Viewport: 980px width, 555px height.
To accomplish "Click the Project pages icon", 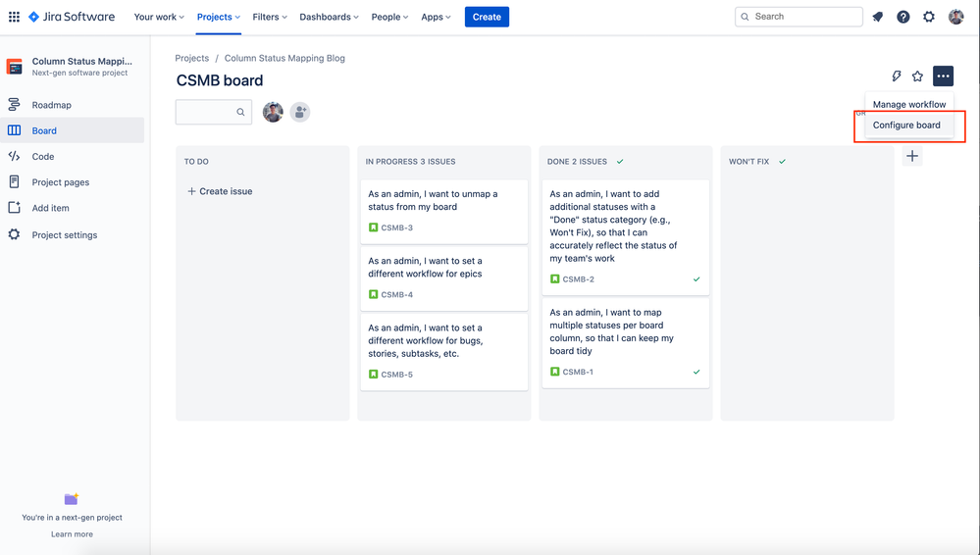I will [14, 181].
